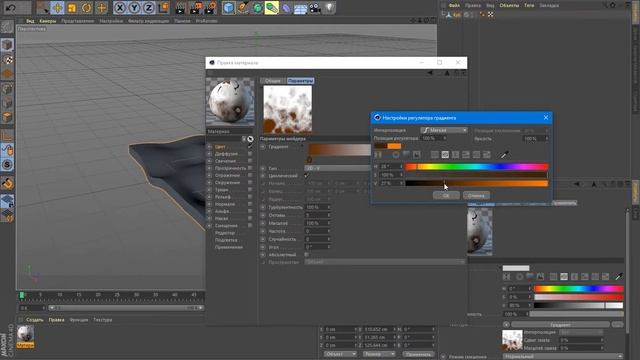The width and height of the screenshot is (640, 360).
Task: Select the material in the material manager
Action: click(x=25, y=337)
